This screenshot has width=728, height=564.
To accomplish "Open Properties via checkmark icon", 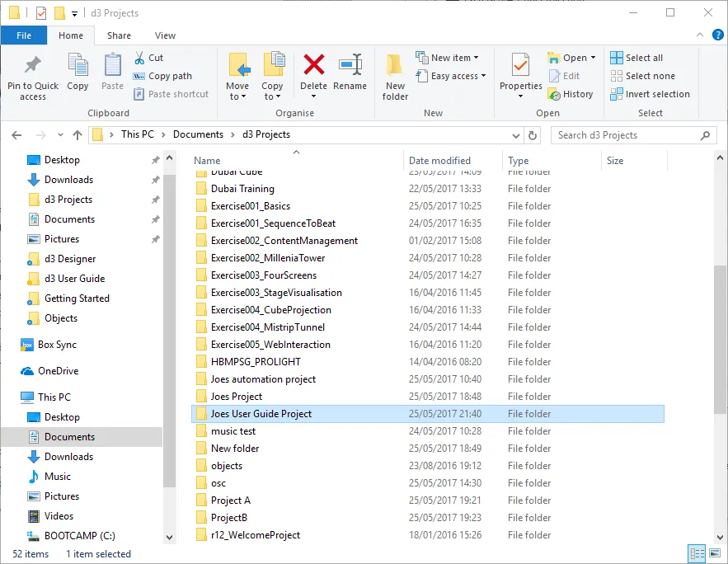I will 520,66.
